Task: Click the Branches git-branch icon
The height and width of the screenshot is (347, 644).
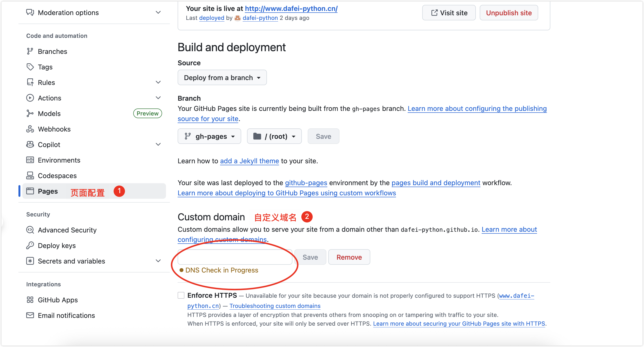Action: [30, 51]
